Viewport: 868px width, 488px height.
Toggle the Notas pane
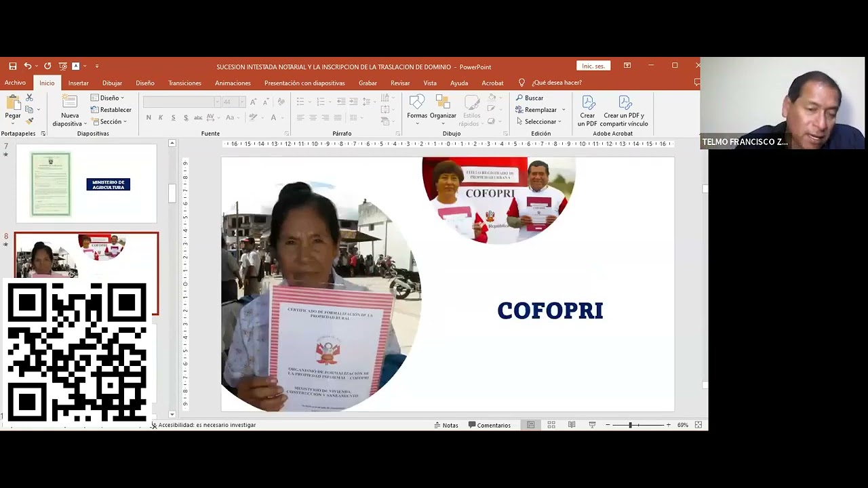(446, 425)
